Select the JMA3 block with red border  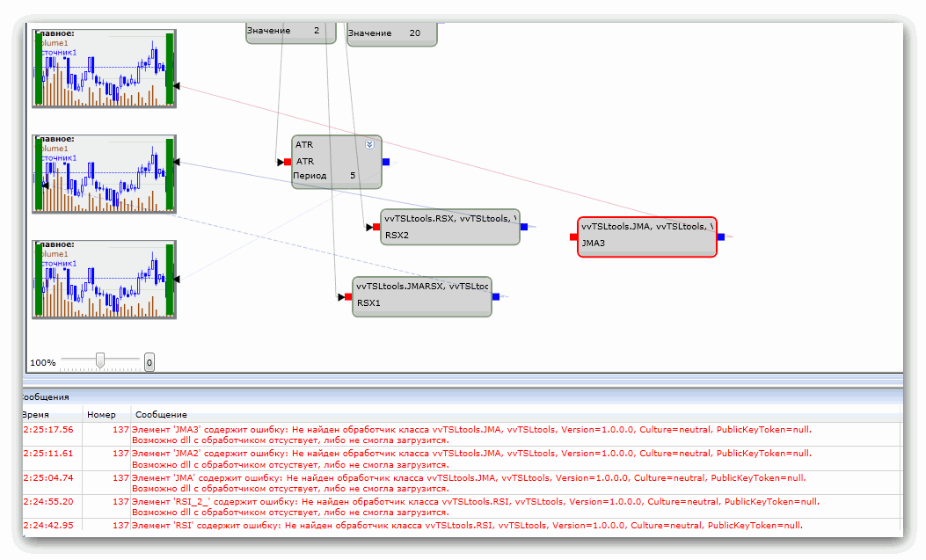(646, 237)
